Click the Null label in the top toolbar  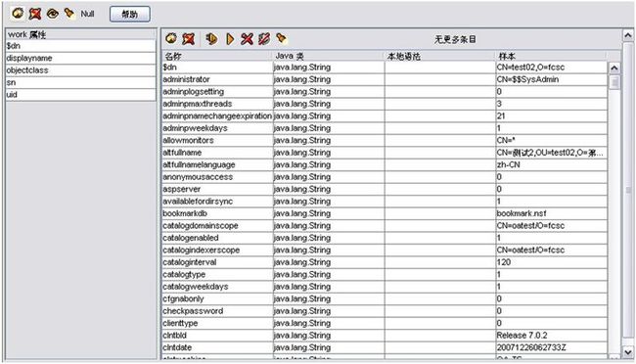pyautogui.click(x=87, y=14)
